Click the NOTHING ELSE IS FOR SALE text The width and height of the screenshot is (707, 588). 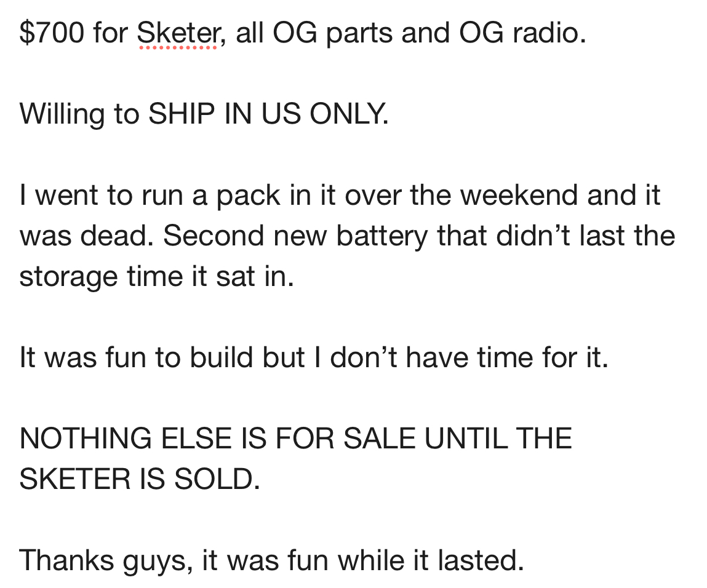[x=217, y=439]
